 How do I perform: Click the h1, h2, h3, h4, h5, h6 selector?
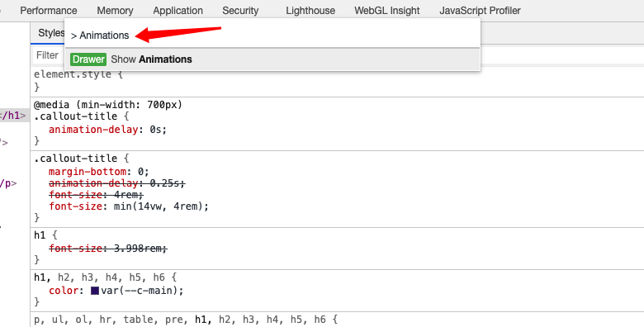click(100, 277)
